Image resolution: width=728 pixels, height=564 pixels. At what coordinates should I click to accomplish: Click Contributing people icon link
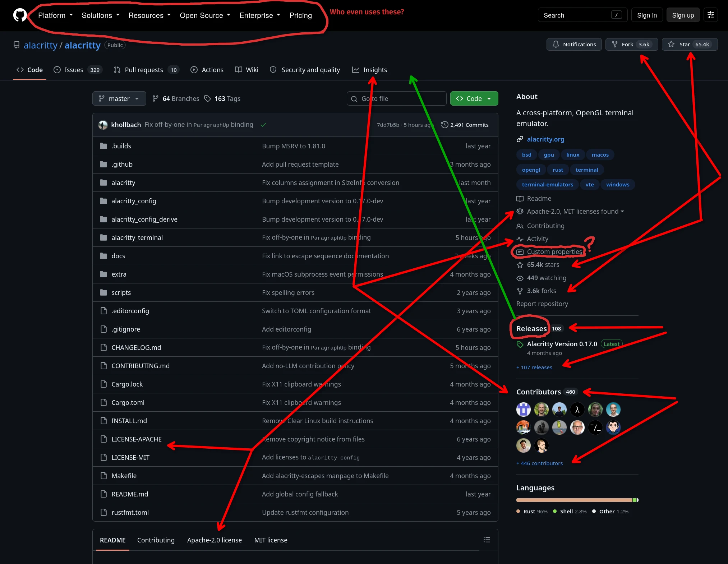tap(541, 226)
